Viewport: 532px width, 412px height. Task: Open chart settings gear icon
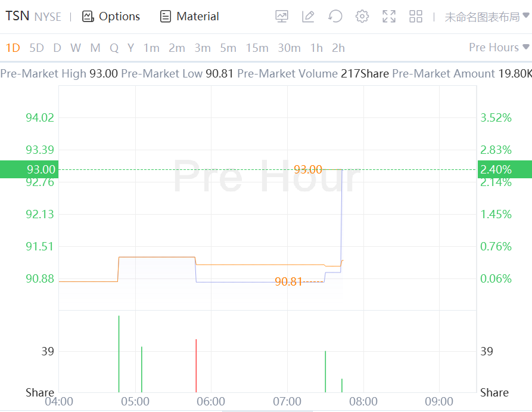[x=362, y=17]
